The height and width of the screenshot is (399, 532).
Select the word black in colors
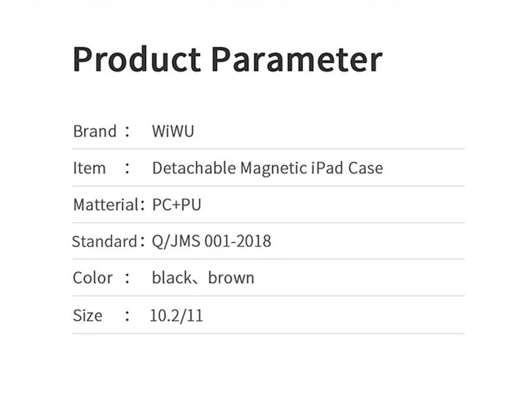pos(171,278)
